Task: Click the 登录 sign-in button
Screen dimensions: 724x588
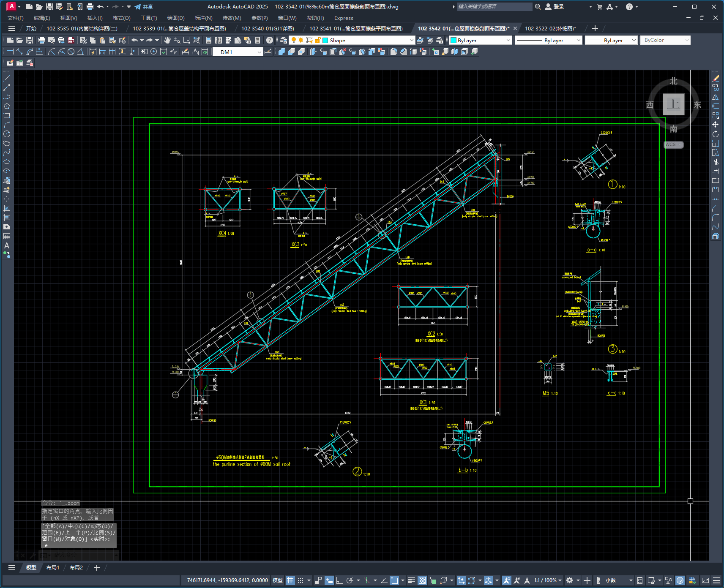Action: coord(555,7)
